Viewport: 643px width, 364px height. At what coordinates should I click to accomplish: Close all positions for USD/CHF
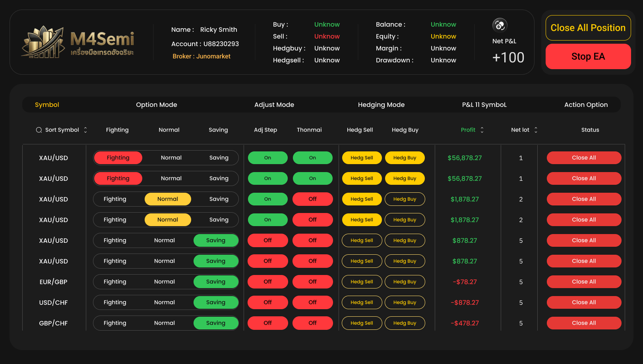coord(584,302)
